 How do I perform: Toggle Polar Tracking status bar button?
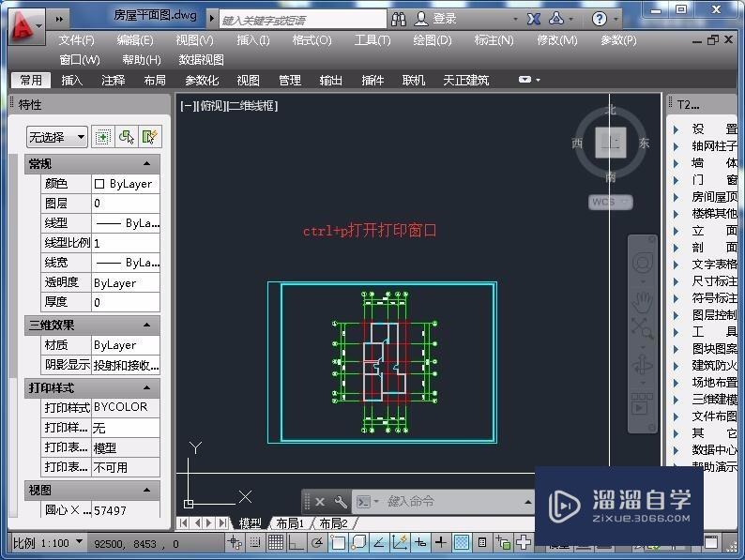point(317,542)
